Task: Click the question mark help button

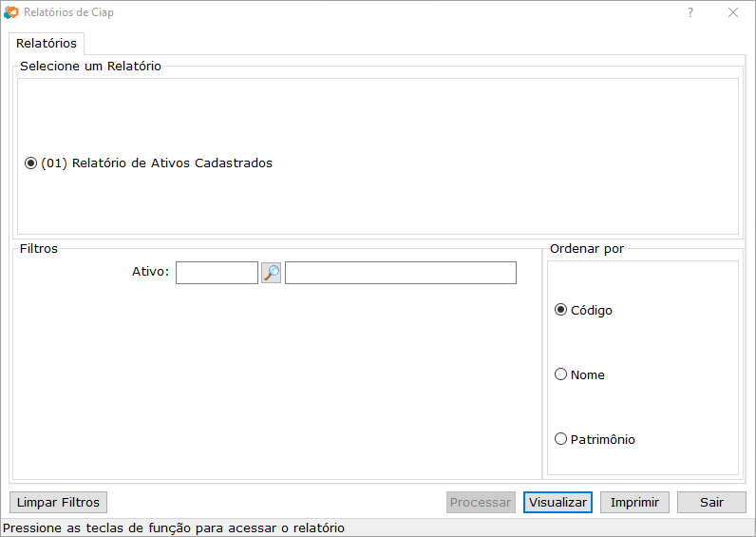Action: click(690, 12)
